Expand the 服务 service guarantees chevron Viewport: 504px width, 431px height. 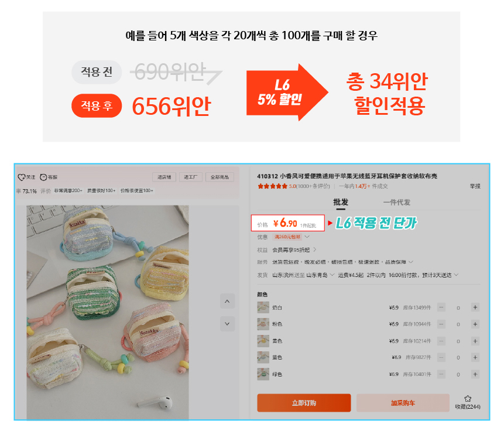pos(410,262)
